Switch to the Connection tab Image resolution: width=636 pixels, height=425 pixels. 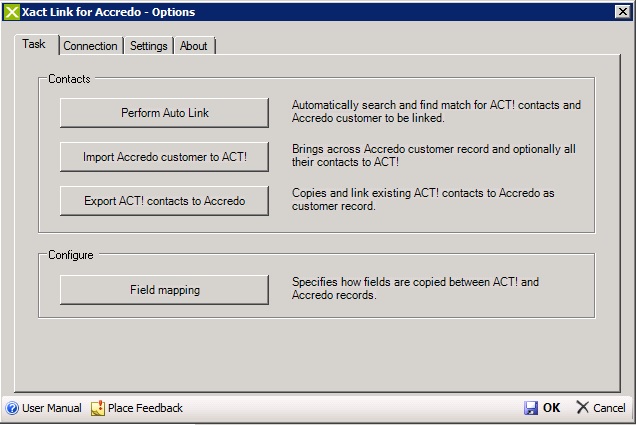click(90, 46)
